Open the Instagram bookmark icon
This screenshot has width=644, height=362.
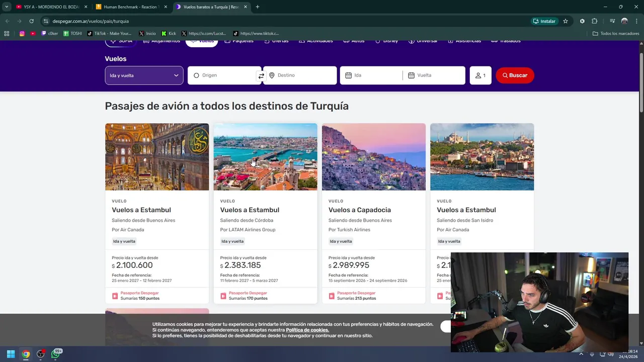pos(22,34)
